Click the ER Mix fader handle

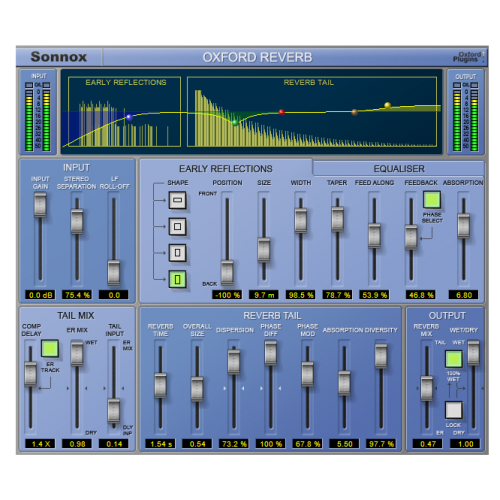click(x=77, y=354)
